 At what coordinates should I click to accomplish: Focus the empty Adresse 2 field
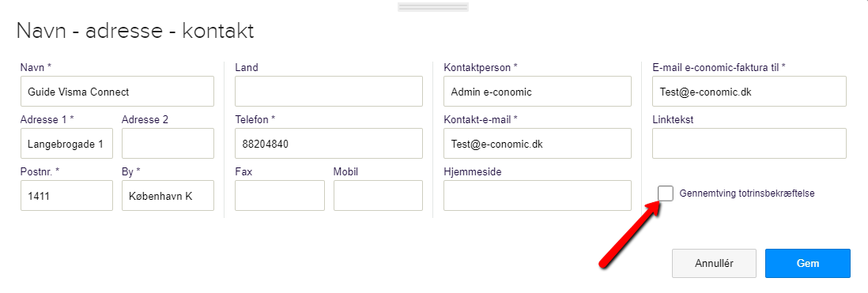[x=168, y=143]
